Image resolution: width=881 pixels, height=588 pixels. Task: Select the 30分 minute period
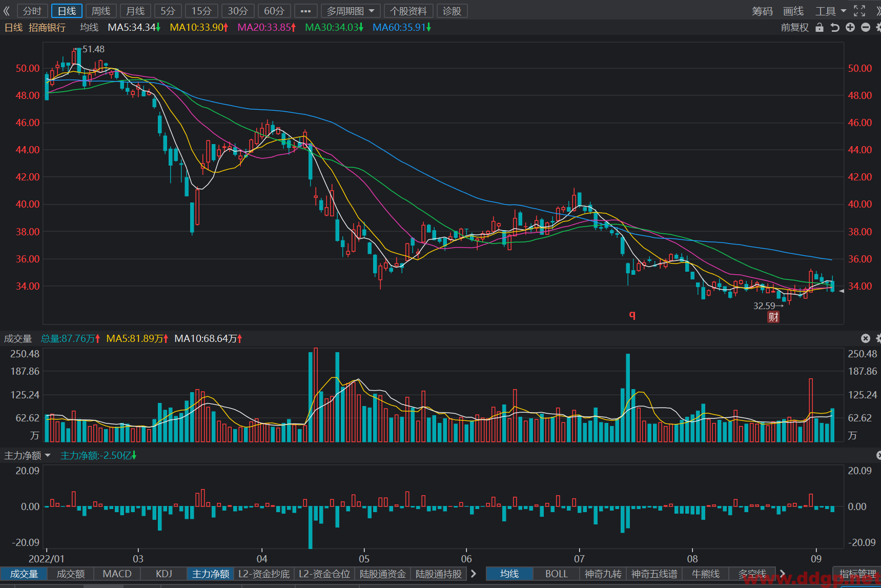coord(238,11)
